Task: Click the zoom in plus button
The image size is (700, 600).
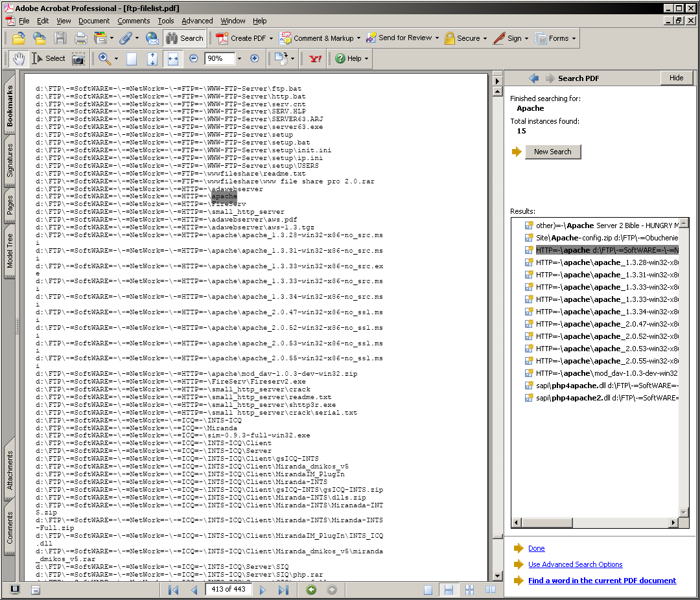Action: click(x=255, y=58)
